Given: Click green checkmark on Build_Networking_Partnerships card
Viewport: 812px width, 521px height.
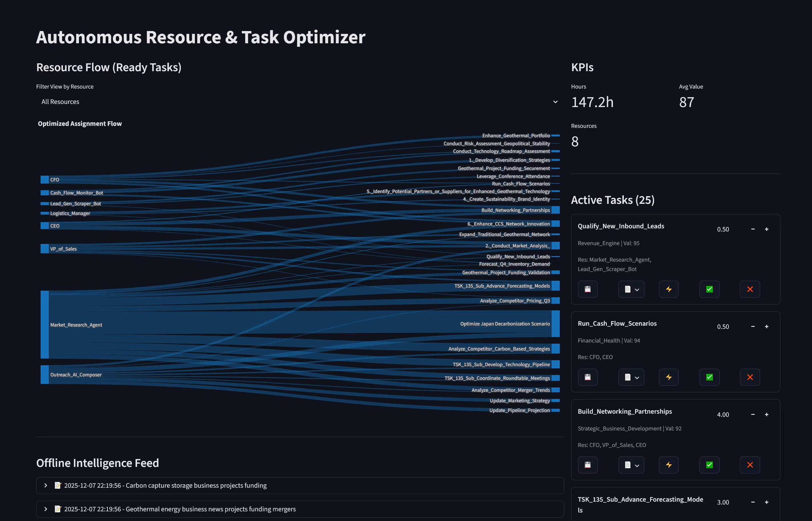Looking at the screenshot, I should coord(709,465).
